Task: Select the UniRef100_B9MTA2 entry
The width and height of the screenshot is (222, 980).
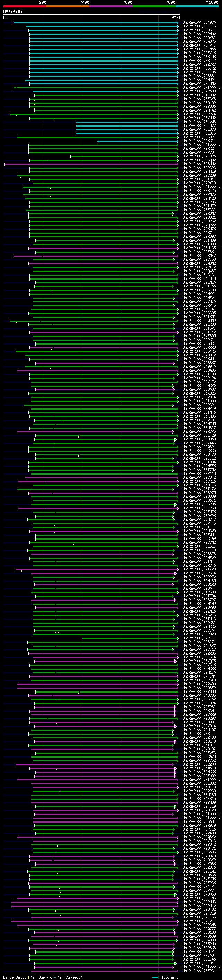Action: [199, 110]
